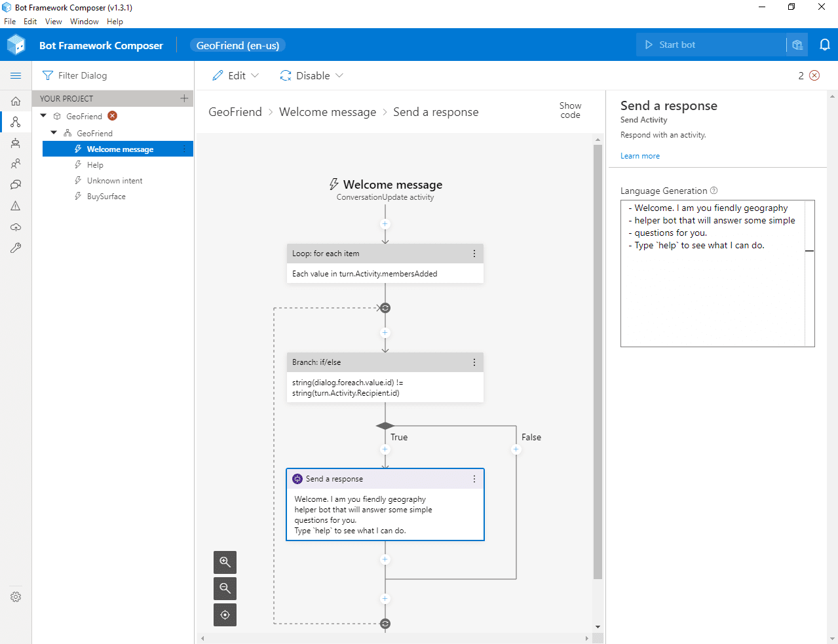
Task: Open the Help menu in menu bar
Action: click(115, 22)
